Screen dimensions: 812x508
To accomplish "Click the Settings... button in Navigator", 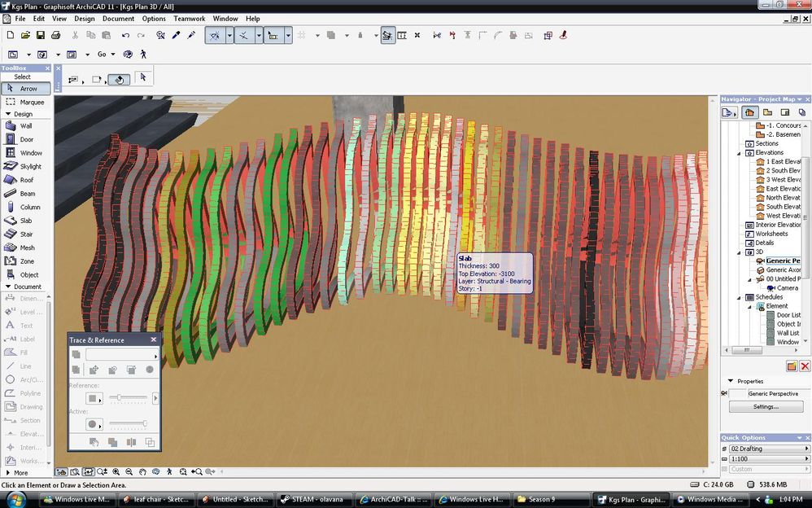I will pos(766,406).
